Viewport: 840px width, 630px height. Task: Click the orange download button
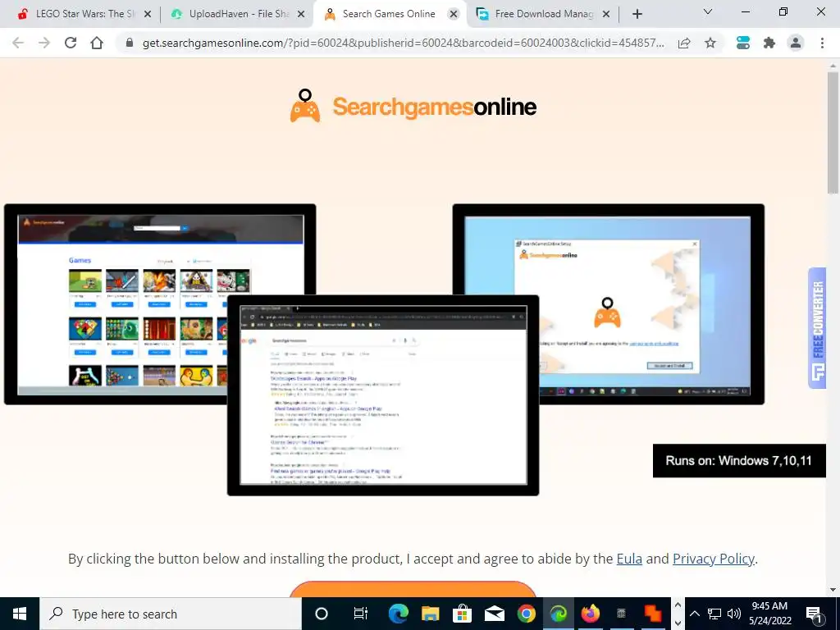[x=413, y=589]
